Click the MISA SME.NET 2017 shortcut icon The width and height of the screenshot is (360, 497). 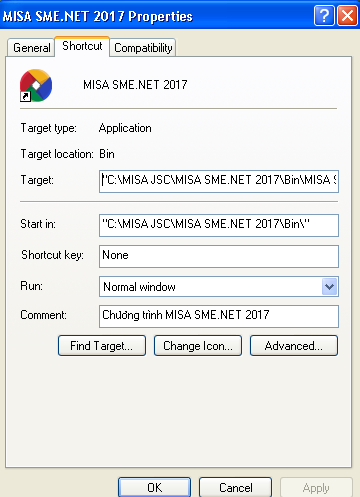click(x=36, y=85)
